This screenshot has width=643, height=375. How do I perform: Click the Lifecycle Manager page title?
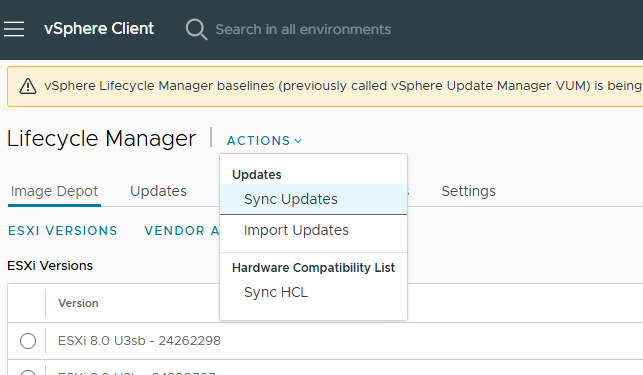tap(101, 139)
